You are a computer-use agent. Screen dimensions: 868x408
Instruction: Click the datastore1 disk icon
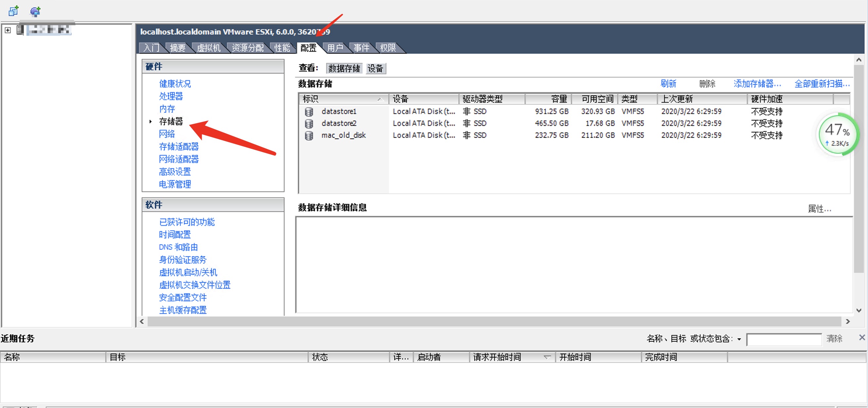(309, 112)
